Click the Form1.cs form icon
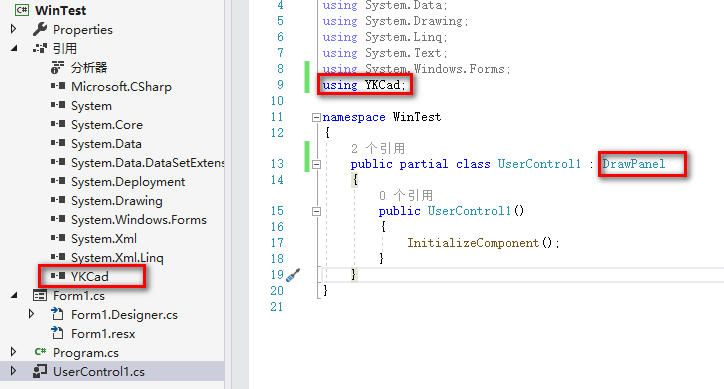The image size is (724, 389). (40, 295)
